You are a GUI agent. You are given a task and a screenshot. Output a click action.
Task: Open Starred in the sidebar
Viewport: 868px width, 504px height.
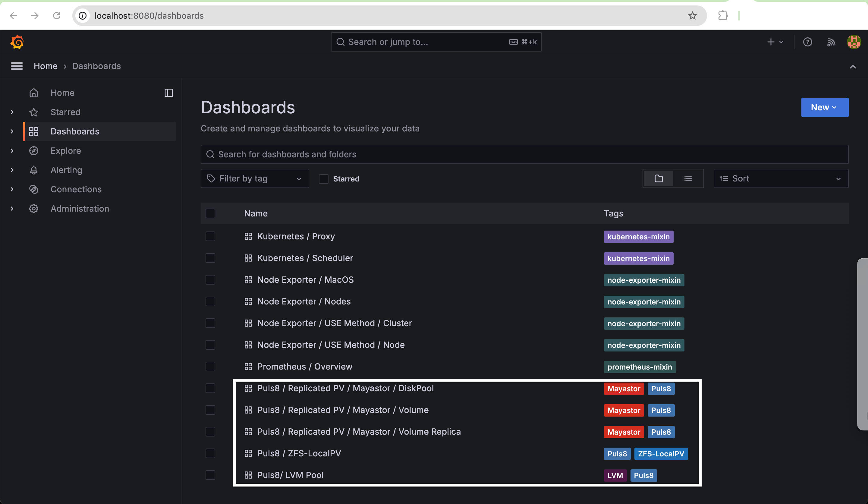coord(65,112)
